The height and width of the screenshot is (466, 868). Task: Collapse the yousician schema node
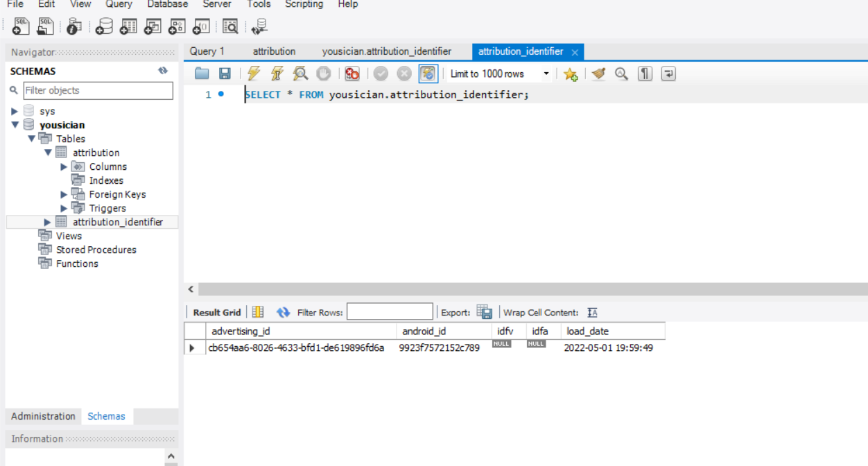15,125
